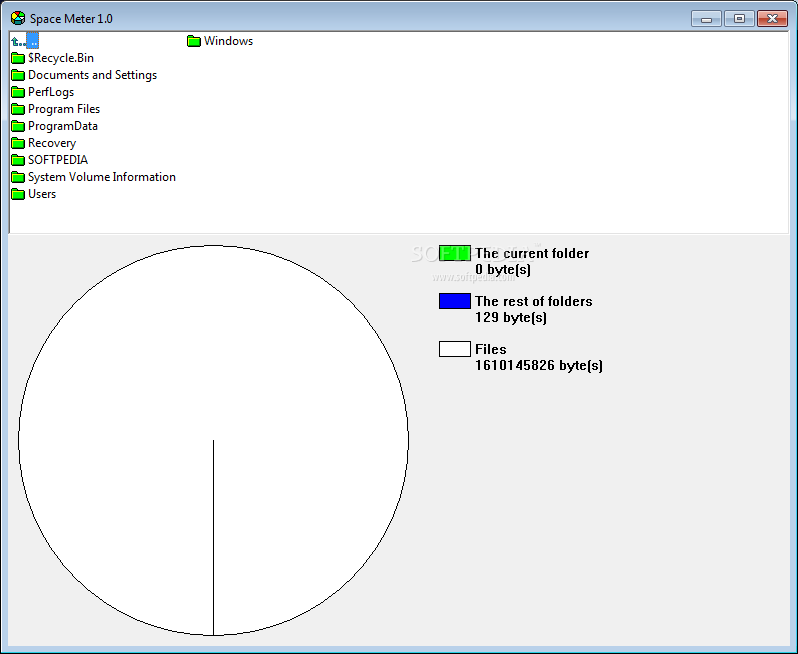The height and width of the screenshot is (654, 798).
Task: Click the white Files legend swatch
Action: 455,349
